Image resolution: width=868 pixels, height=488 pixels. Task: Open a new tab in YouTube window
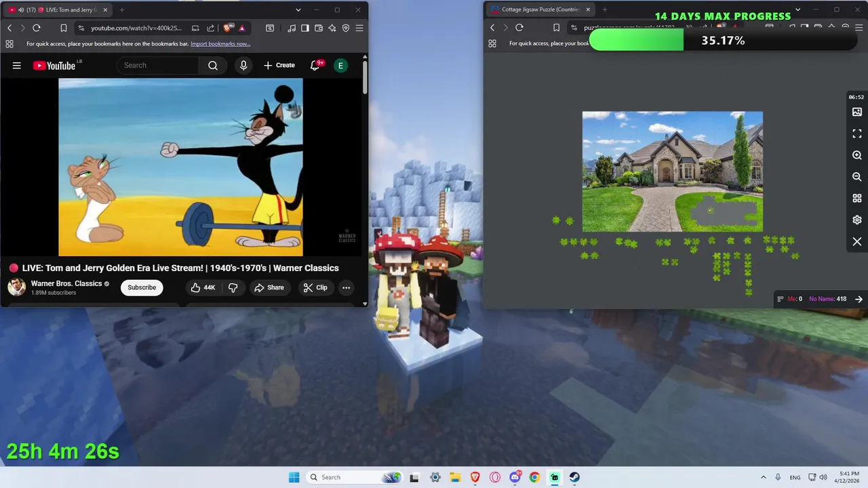click(122, 10)
